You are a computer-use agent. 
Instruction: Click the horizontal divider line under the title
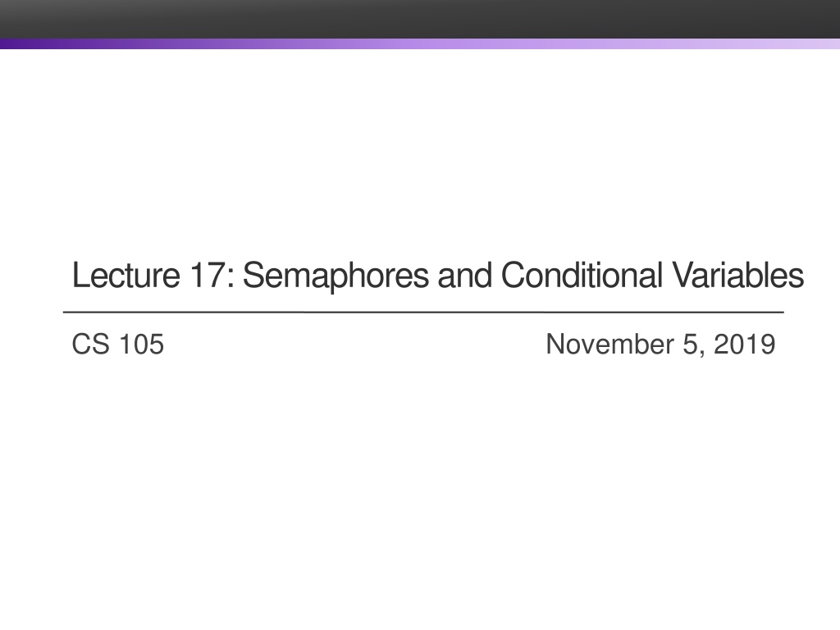pyautogui.click(x=423, y=313)
